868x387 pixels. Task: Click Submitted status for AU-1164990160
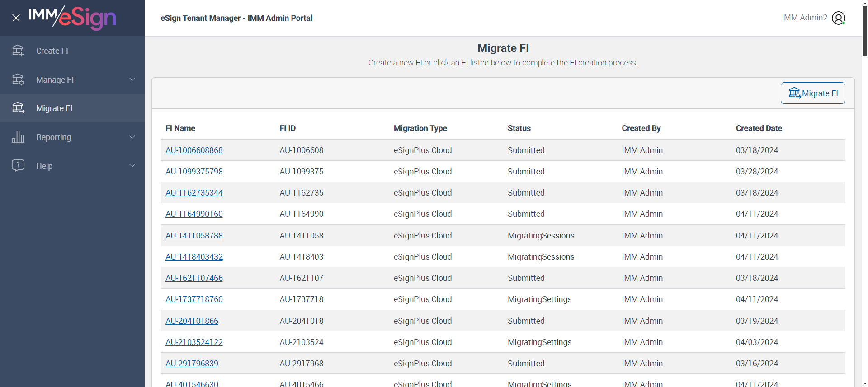point(526,214)
